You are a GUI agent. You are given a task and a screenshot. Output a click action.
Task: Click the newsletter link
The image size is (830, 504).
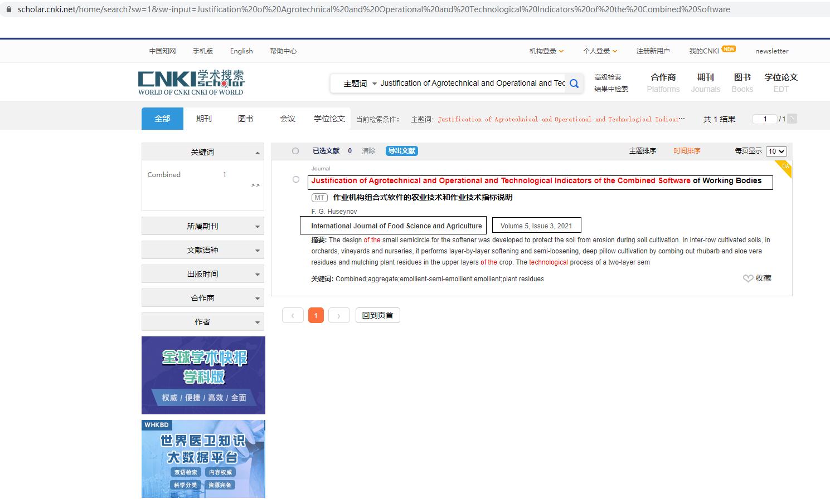(772, 51)
